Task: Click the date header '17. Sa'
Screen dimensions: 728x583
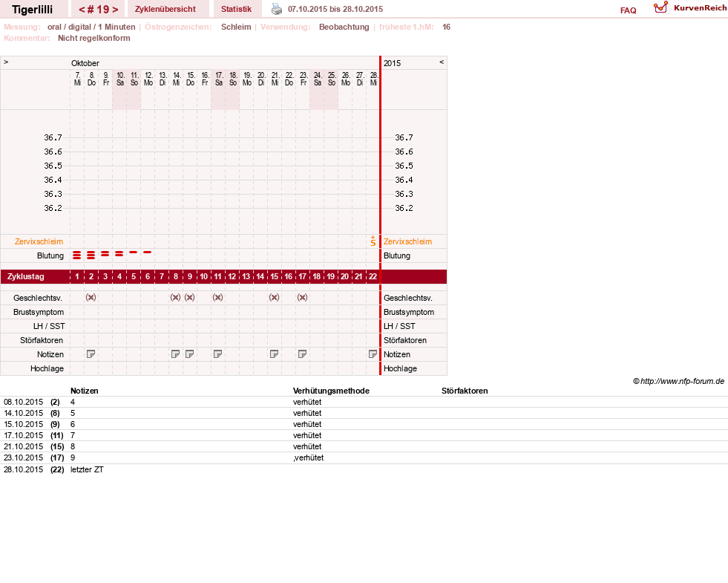Action: tap(219, 79)
